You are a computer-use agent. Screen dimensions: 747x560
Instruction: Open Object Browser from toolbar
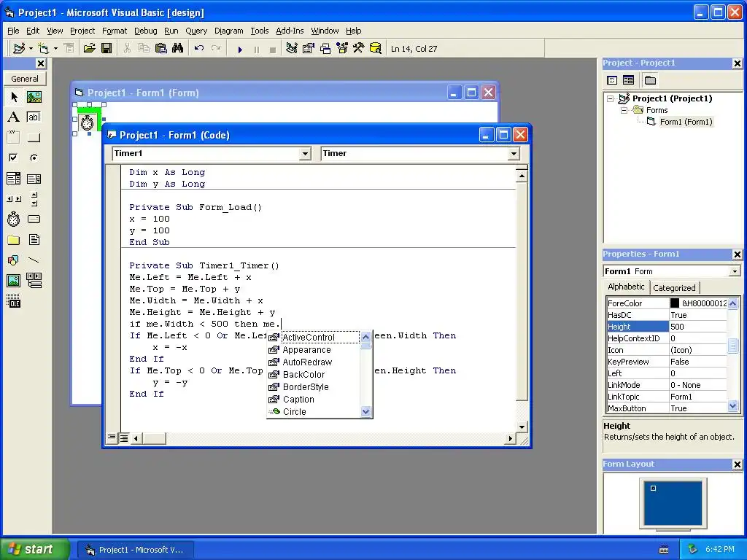(x=342, y=49)
